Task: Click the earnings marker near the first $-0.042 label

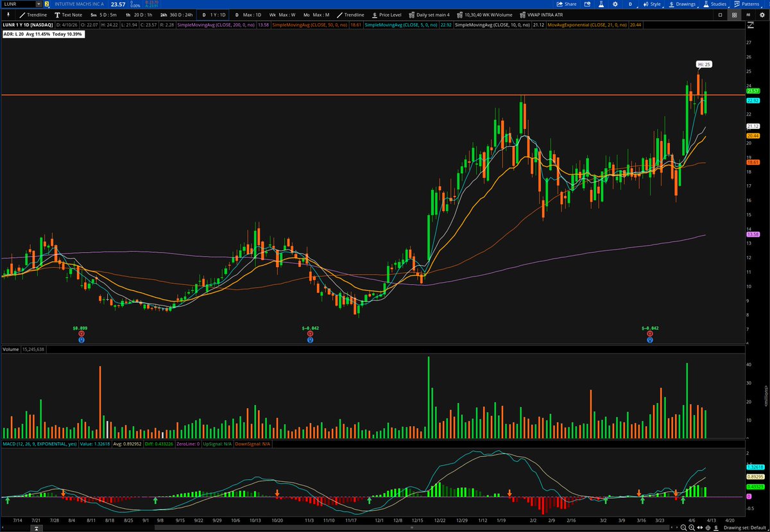Action: point(310,334)
